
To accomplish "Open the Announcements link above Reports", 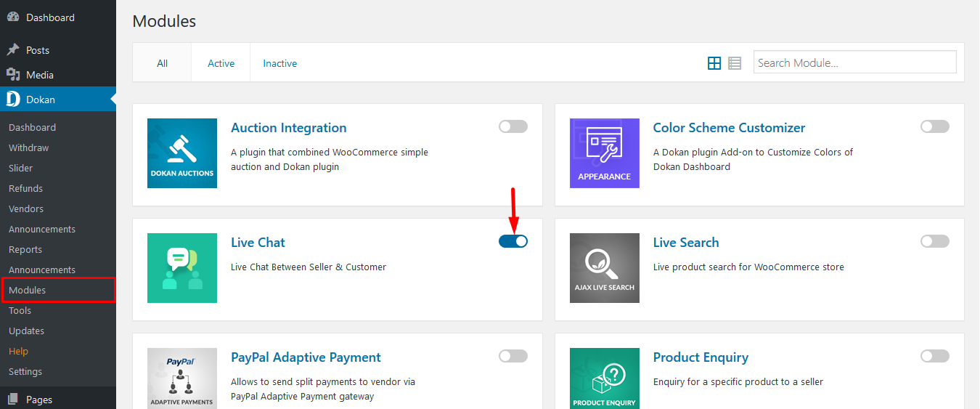I will 42,229.
